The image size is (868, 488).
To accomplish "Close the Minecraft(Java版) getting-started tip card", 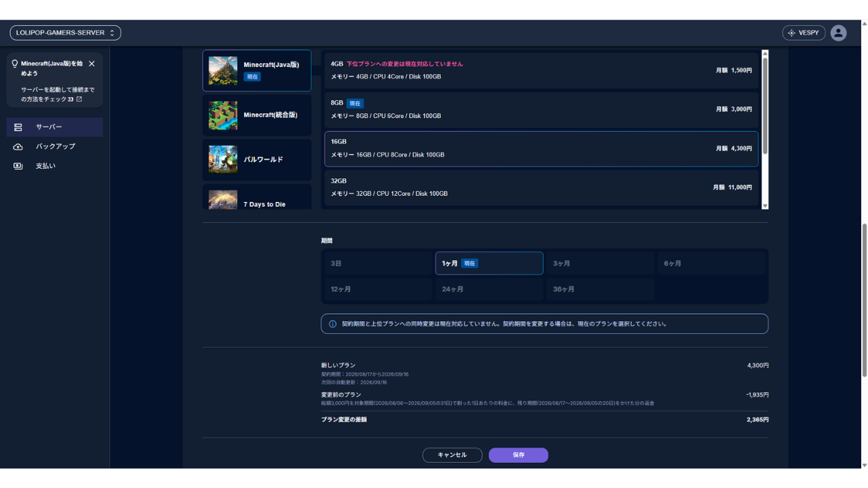I will pyautogui.click(x=92, y=64).
